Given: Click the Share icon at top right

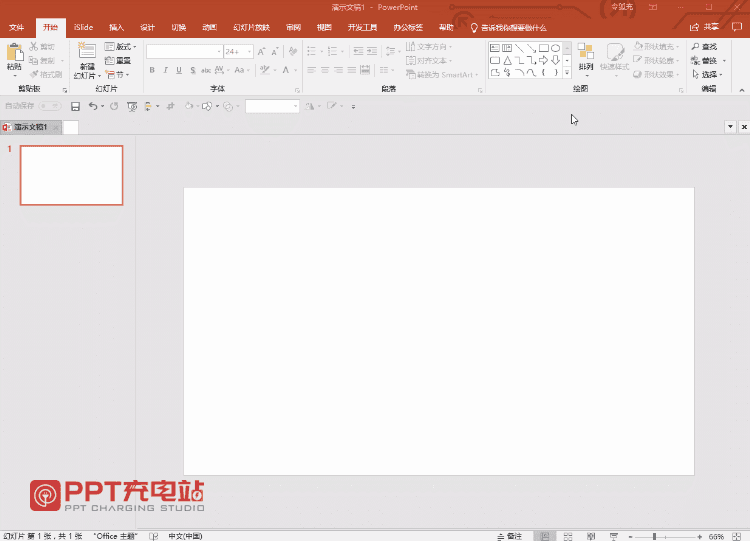Looking at the screenshot, I should 694,27.
